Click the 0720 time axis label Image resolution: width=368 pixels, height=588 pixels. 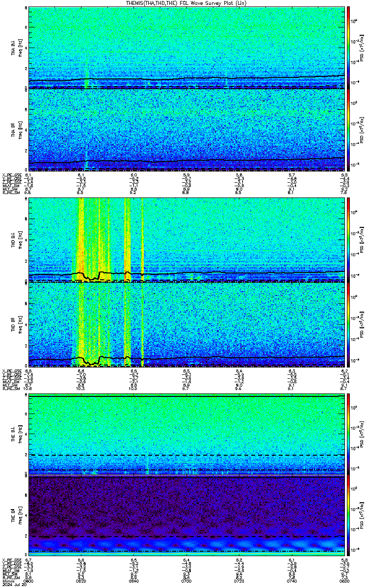pyautogui.click(x=239, y=581)
